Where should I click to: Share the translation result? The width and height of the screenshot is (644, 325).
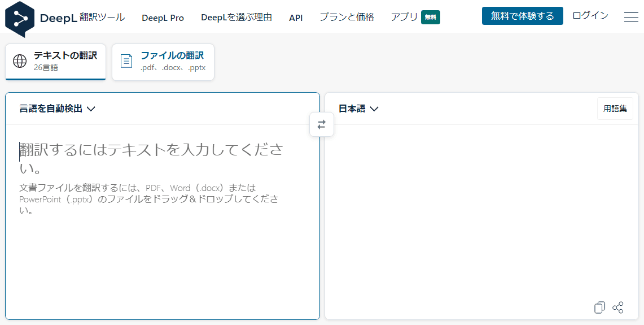617,307
